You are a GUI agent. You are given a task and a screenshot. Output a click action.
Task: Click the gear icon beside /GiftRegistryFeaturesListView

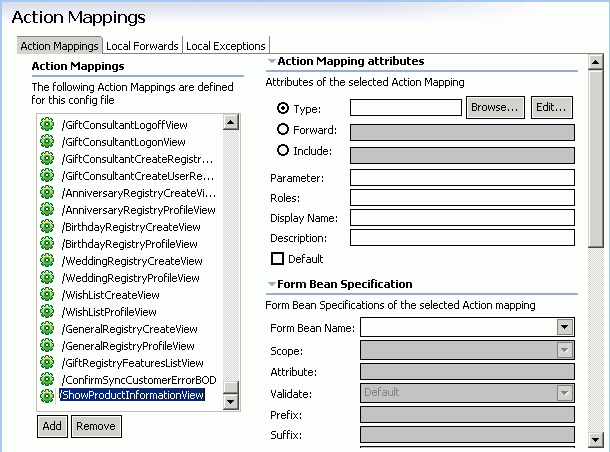(46, 363)
